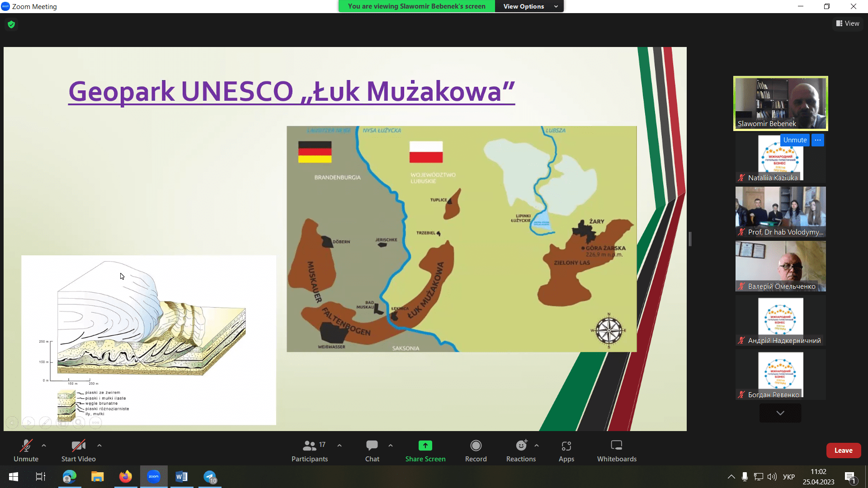The height and width of the screenshot is (488, 868).
Task: Open the View layout menu
Action: click(x=848, y=23)
